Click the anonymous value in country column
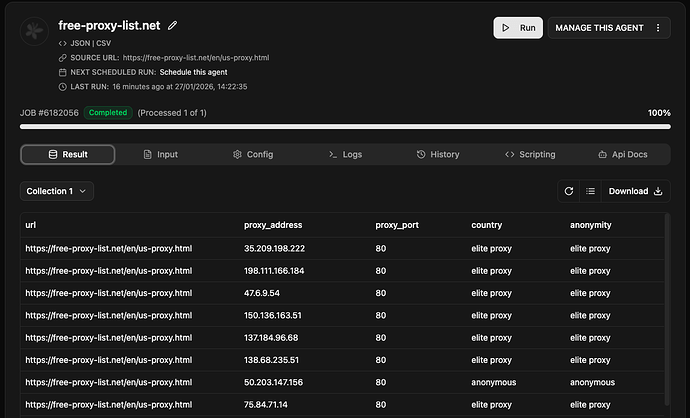The height and width of the screenshot is (418, 690). pyautogui.click(x=493, y=382)
